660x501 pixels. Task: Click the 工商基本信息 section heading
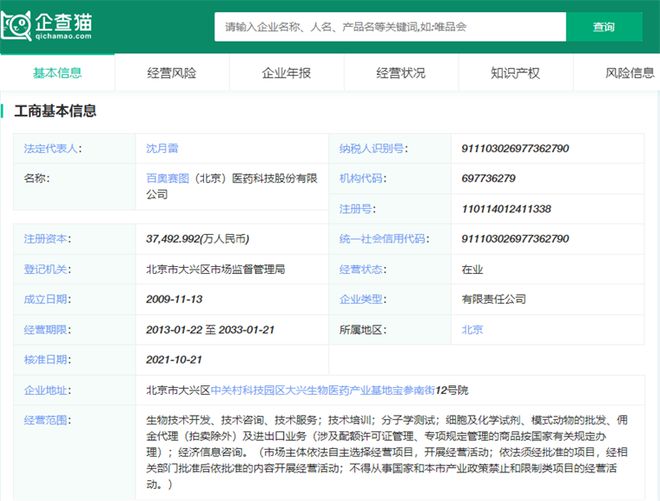click(55, 111)
